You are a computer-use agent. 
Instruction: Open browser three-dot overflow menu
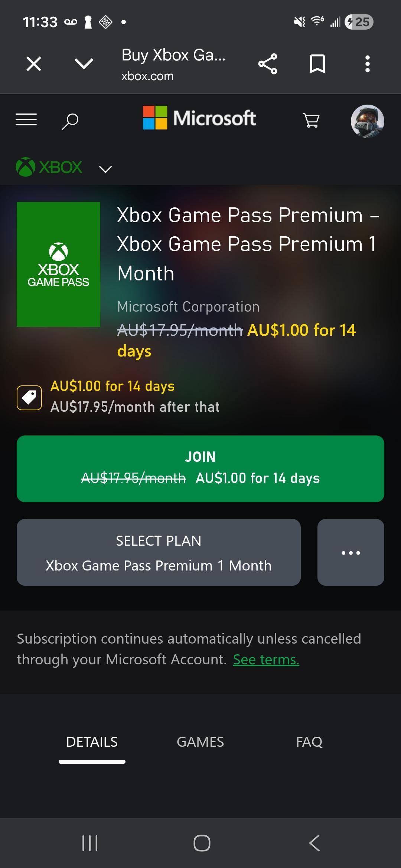pos(367,64)
